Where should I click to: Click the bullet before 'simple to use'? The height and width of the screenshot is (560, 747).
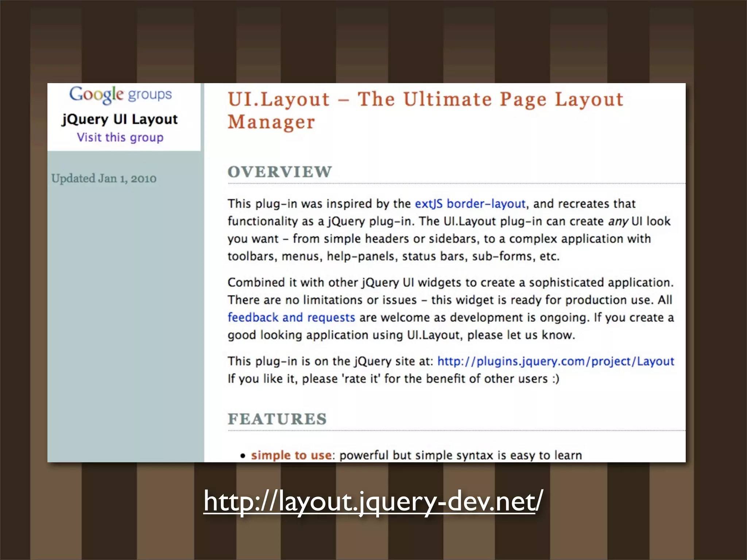tap(243, 456)
